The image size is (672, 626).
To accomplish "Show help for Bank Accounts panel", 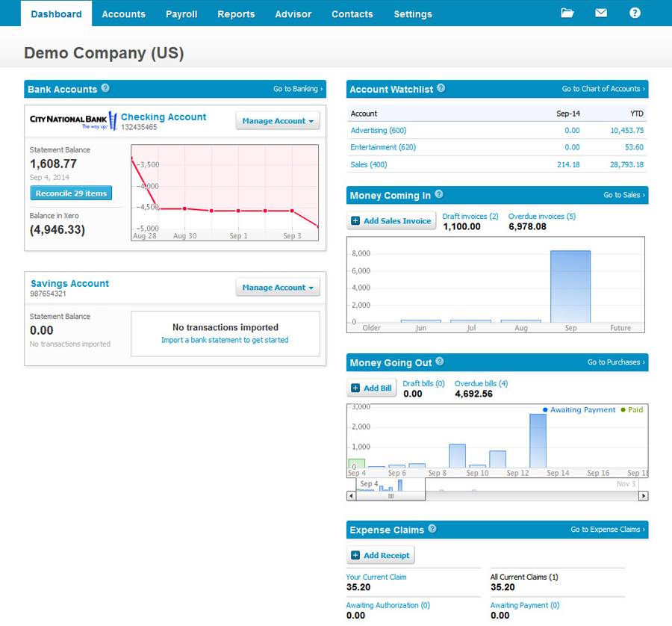I will pyautogui.click(x=105, y=88).
